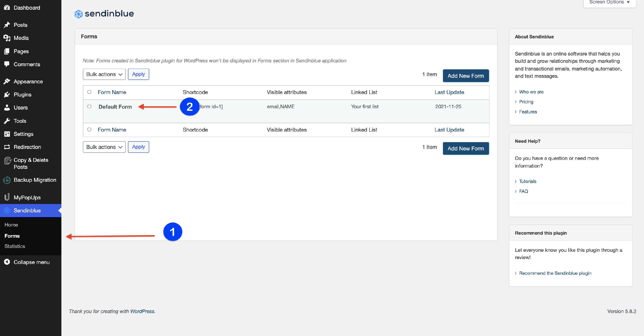Click the Posts pushpin icon
This screenshot has width=644, height=336.
[x=7, y=25]
